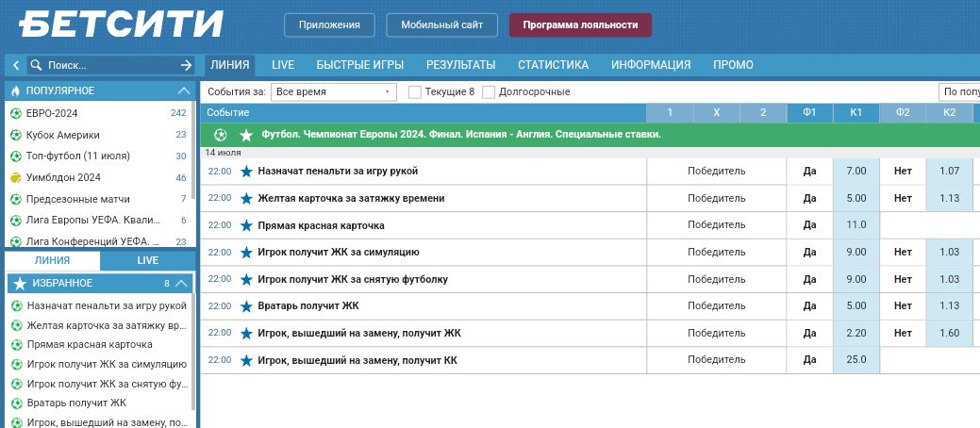Viewport: 980px width, 428px height.
Task: Open Кубок Америки in popular list
Action: [63, 135]
